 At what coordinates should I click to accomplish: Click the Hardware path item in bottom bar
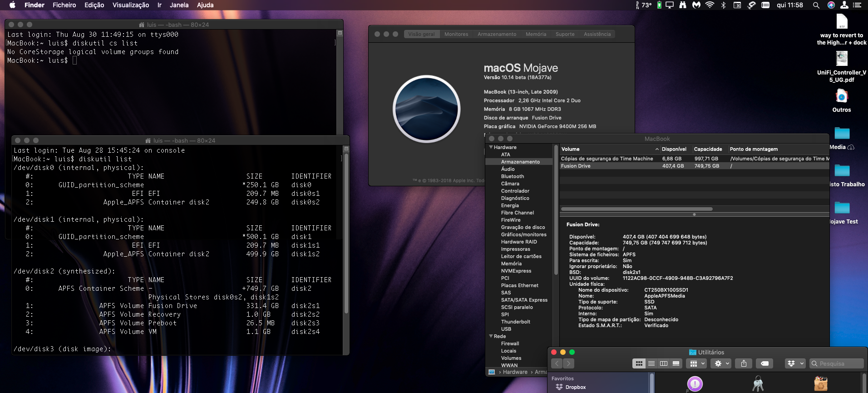tap(515, 372)
